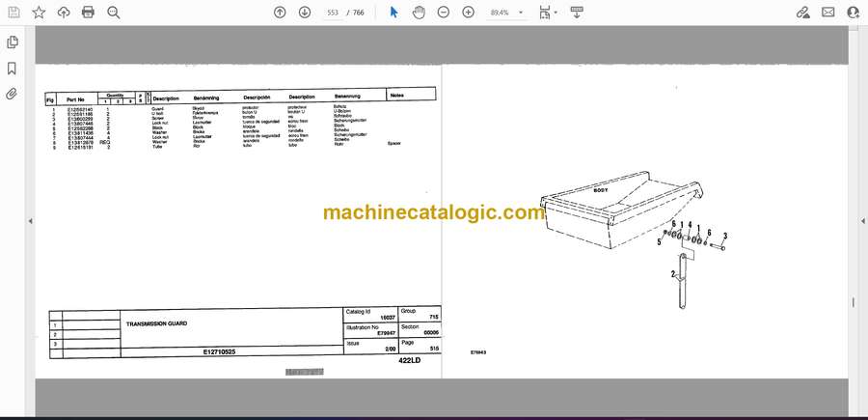Click the TRANSMISSION GUARD title text
This screenshot has width=868, height=420.
pyautogui.click(x=156, y=323)
